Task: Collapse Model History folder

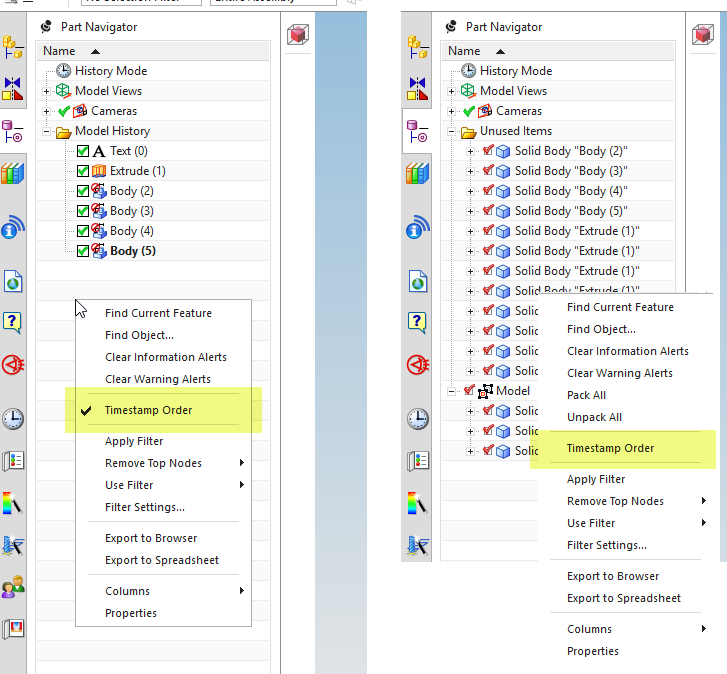Action: pyautogui.click(x=46, y=131)
